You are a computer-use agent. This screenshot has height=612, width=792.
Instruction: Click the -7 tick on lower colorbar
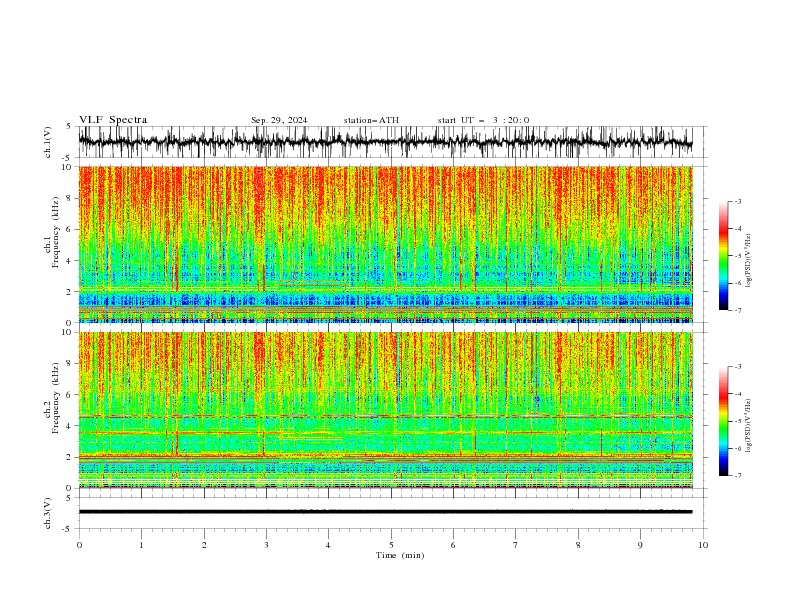point(738,475)
